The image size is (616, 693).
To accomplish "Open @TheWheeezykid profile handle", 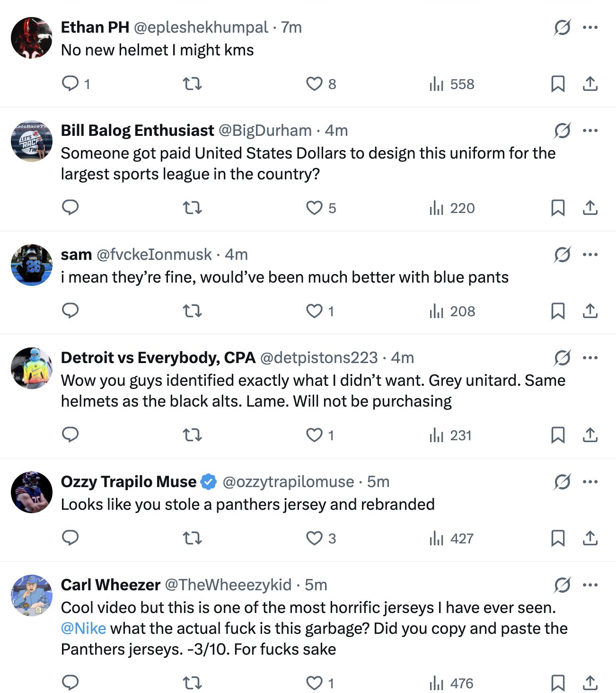I will pyautogui.click(x=228, y=585).
